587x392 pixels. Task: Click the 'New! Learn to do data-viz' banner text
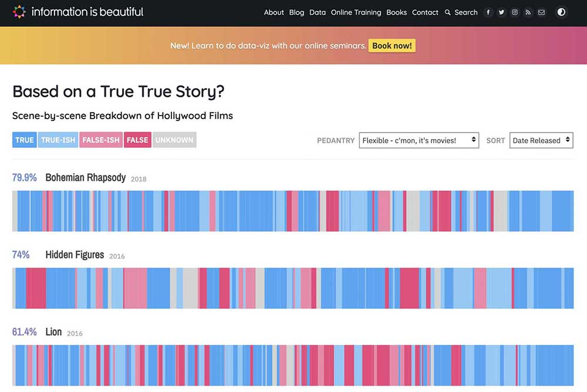268,46
